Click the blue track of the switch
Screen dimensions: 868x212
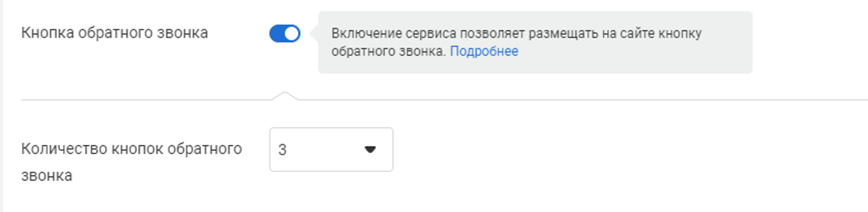[276, 34]
